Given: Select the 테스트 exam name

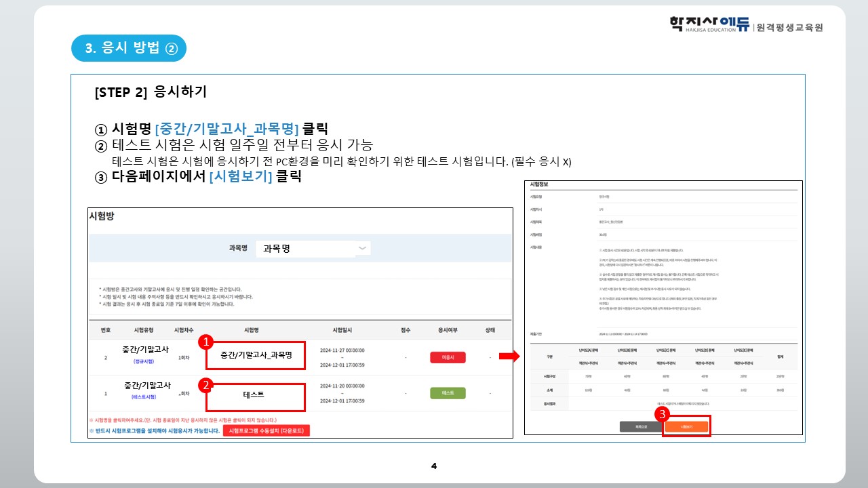Looking at the screenshot, I should (x=256, y=394).
